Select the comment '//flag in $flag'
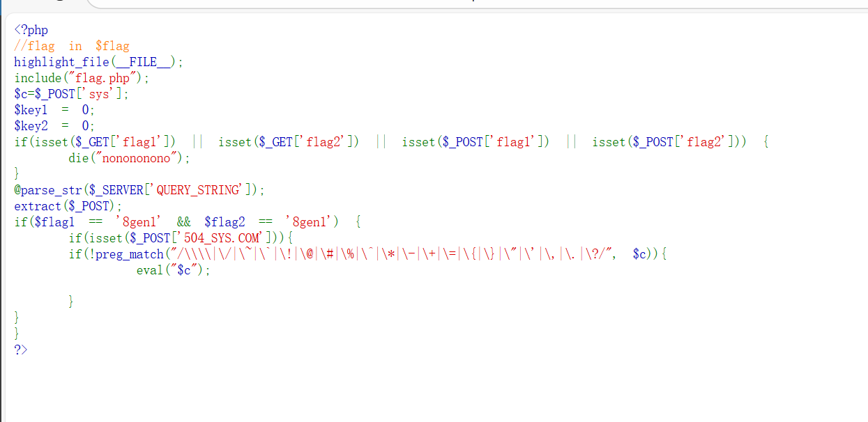Viewport: 868px width, 422px height. [x=72, y=46]
